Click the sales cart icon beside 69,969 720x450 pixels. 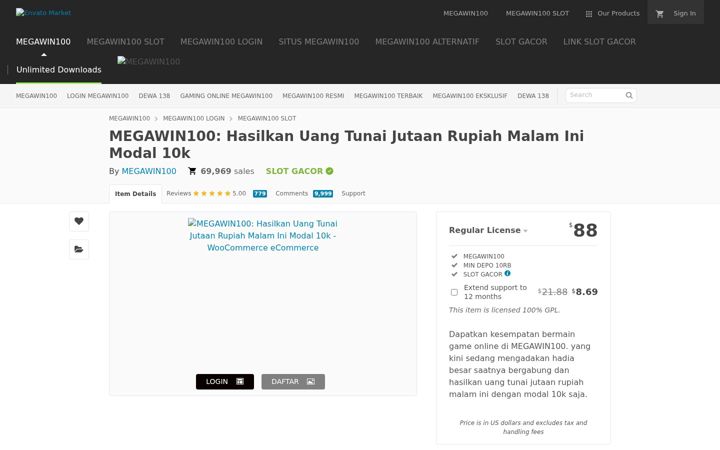click(192, 171)
